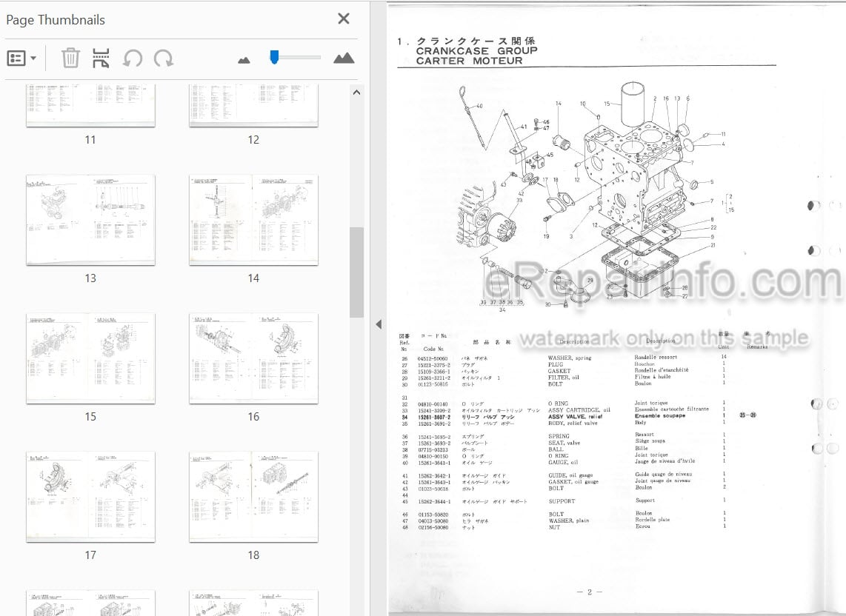
Task: Click description "WASHER, spring"
Action: pyautogui.click(x=569, y=358)
